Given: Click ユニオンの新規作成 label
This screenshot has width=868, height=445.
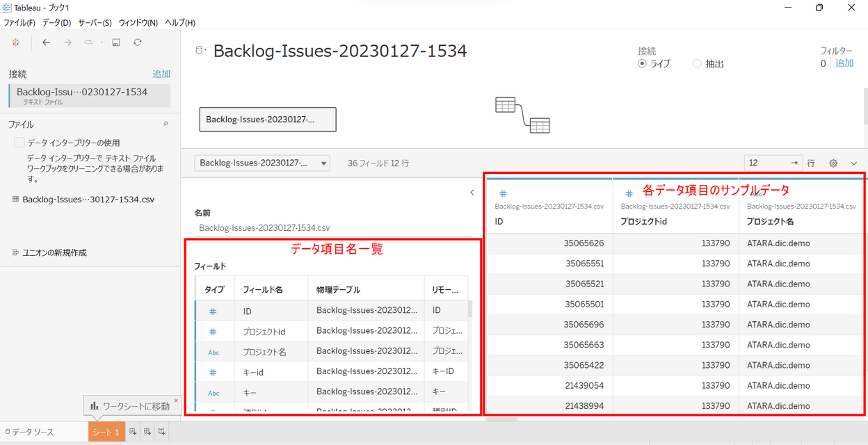Looking at the screenshot, I should (54, 252).
